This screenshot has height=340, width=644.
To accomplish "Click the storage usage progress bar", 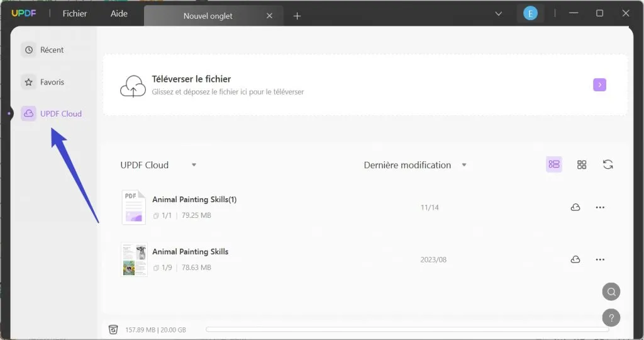I will point(407,329).
